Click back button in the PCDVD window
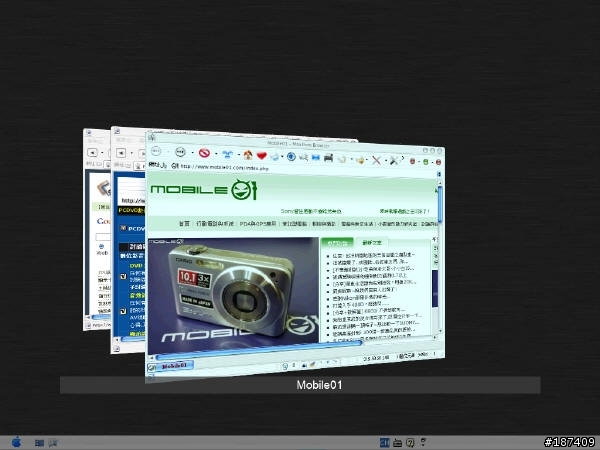The height and width of the screenshot is (450, 600). 121,153
